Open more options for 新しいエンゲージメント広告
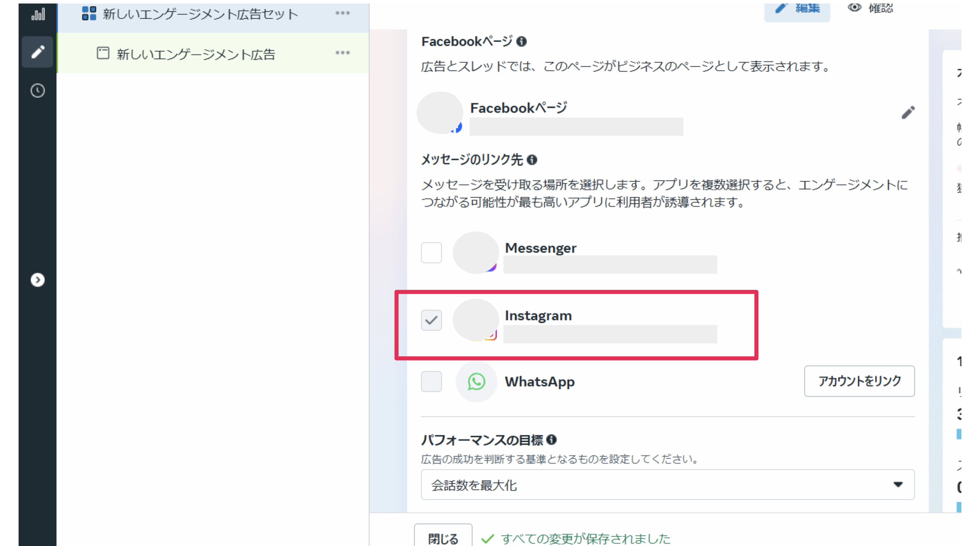The height and width of the screenshot is (546, 980). point(342,53)
